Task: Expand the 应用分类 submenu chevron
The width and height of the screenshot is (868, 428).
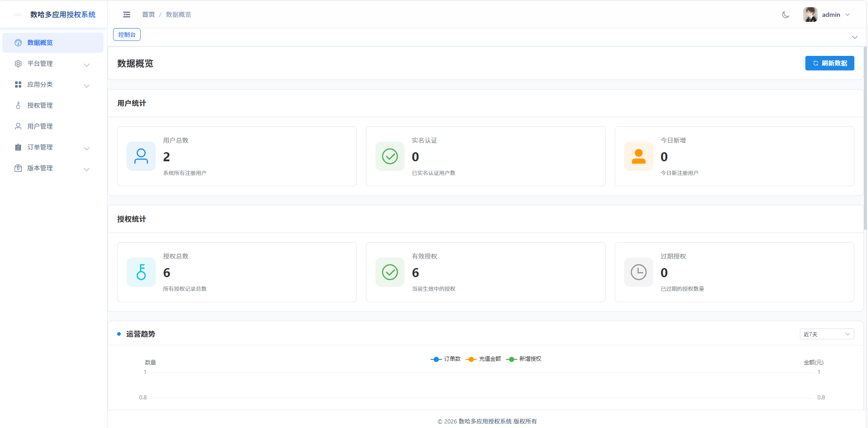Action: [x=87, y=85]
